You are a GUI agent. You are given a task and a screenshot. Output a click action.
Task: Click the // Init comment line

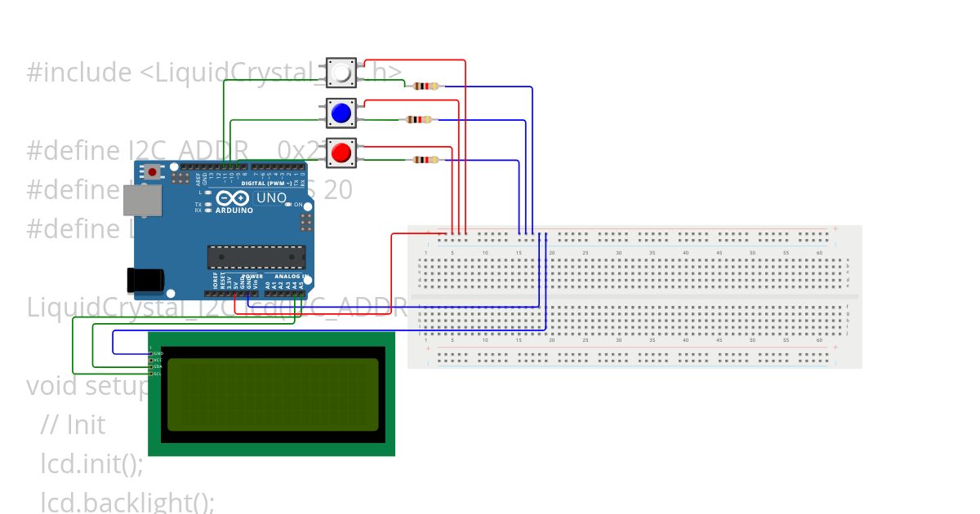[73, 425]
